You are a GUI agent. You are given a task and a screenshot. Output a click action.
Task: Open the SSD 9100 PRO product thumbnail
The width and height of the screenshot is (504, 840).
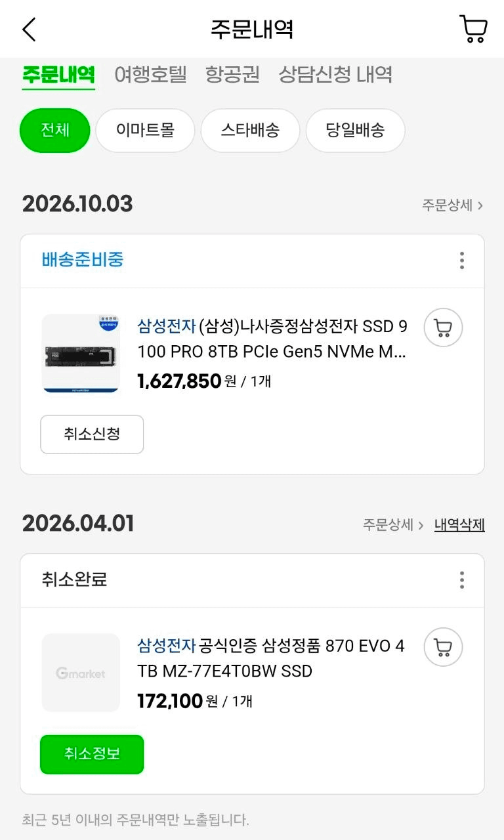pos(81,353)
